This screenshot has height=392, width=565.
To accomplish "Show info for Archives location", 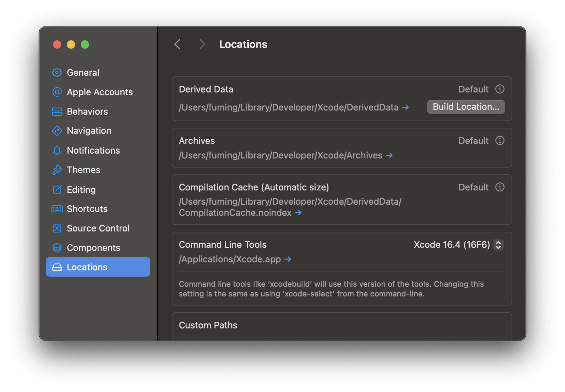I will click(500, 140).
